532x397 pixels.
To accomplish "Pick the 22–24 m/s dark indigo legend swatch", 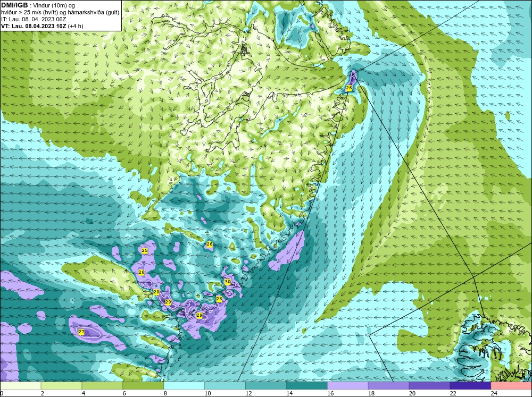I will point(470,385).
